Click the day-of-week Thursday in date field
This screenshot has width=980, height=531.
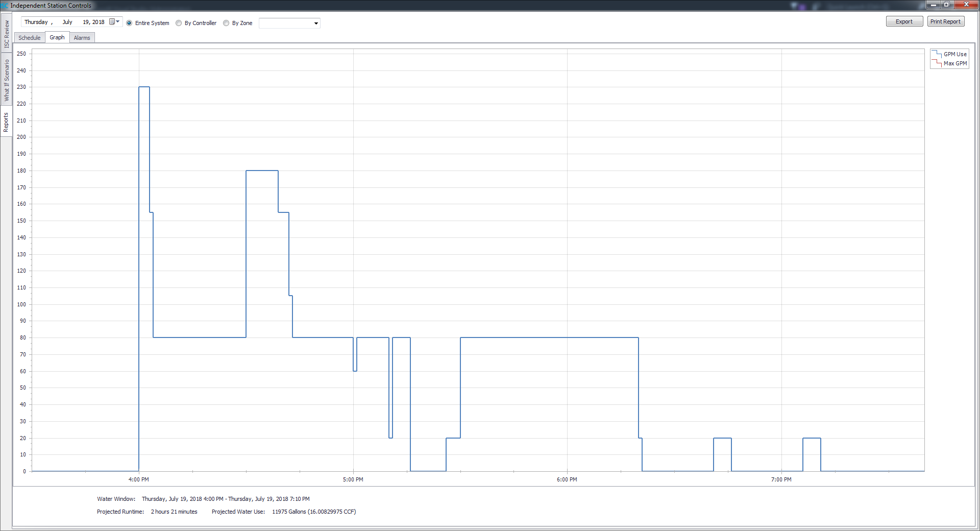click(36, 22)
